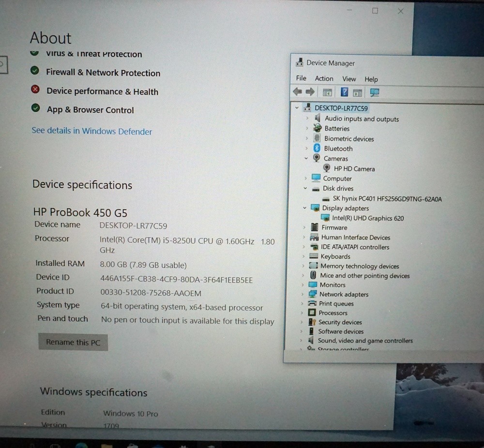Screen dimensions: 484x448
Task: Open the View menu in Device Manager
Action: pos(349,79)
